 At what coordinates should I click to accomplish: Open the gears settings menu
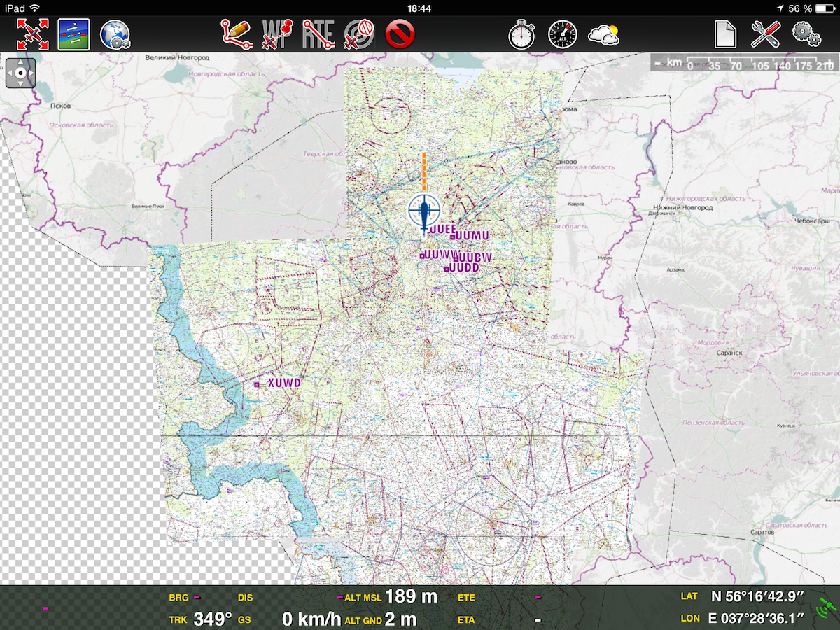(806, 34)
